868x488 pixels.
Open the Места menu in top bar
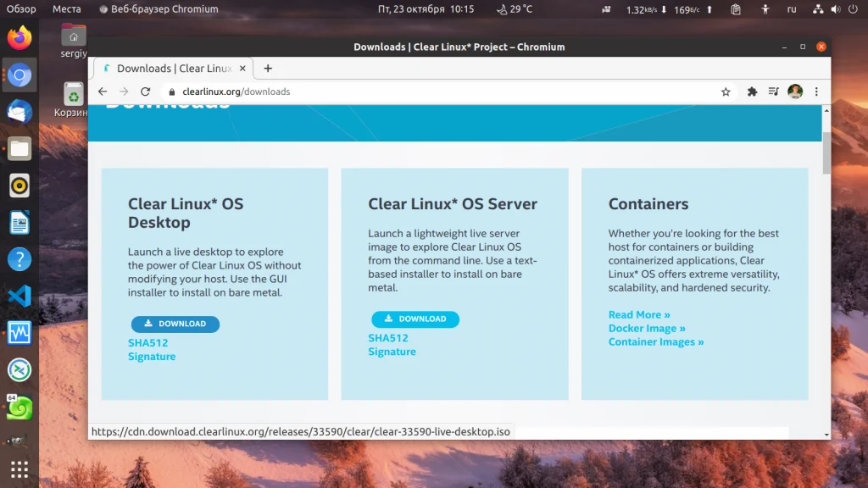(67, 9)
